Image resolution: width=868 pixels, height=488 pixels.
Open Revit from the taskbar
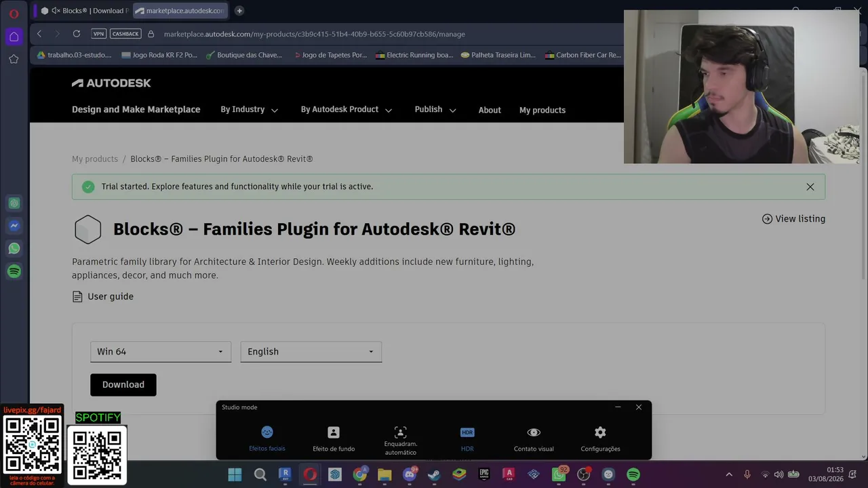(285, 474)
